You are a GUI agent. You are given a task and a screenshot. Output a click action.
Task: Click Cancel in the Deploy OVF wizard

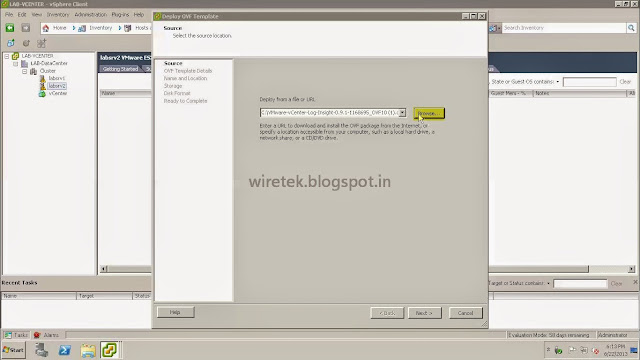tap(465, 313)
